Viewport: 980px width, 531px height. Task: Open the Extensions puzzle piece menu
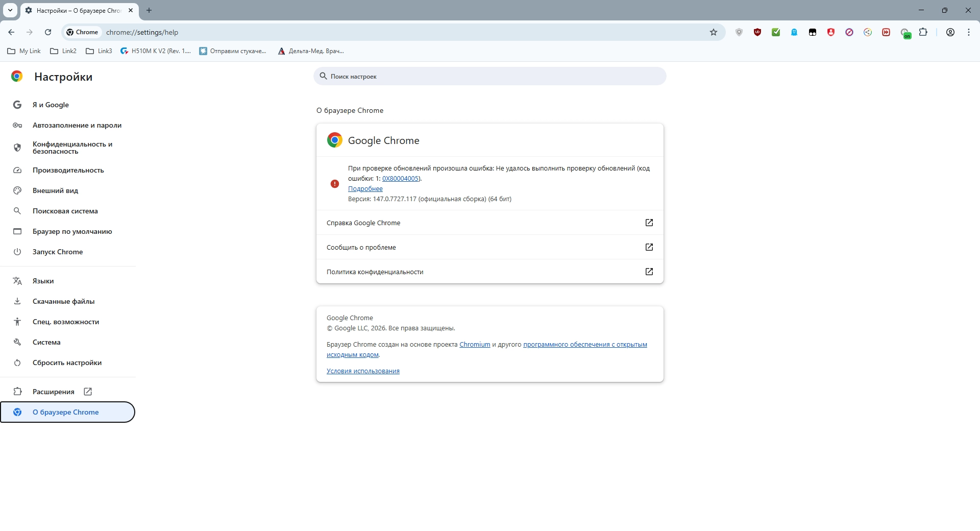click(x=923, y=32)
